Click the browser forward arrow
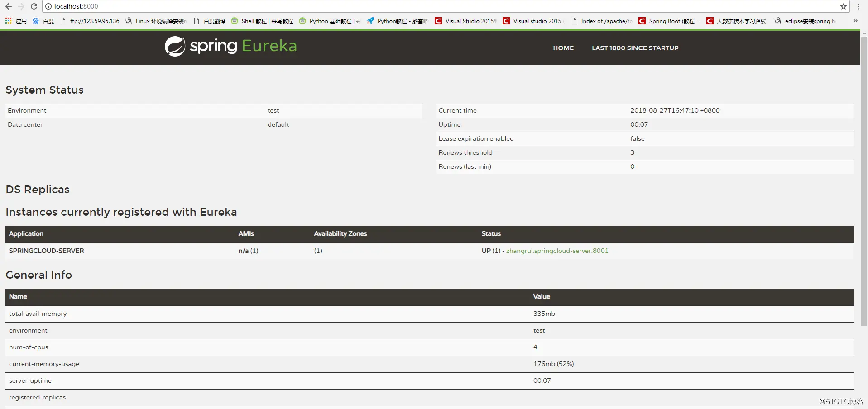This screenshot has height=409, width=868. click(21, 6)
